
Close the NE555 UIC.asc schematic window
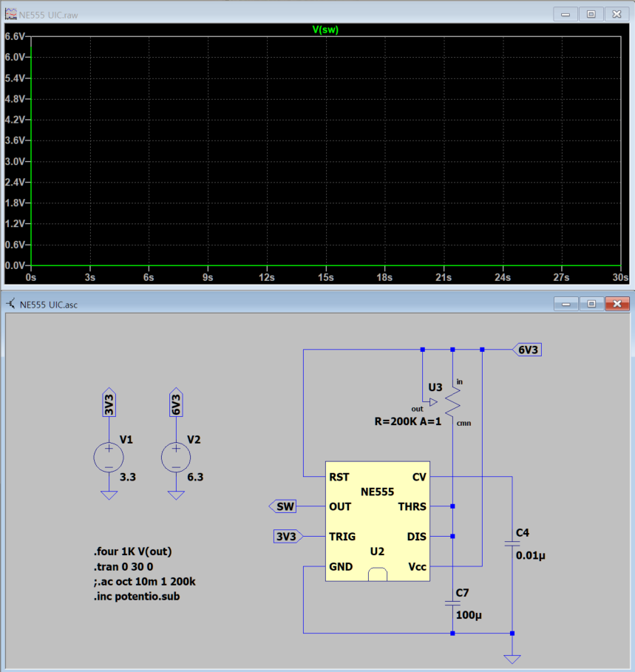[615, 304]
